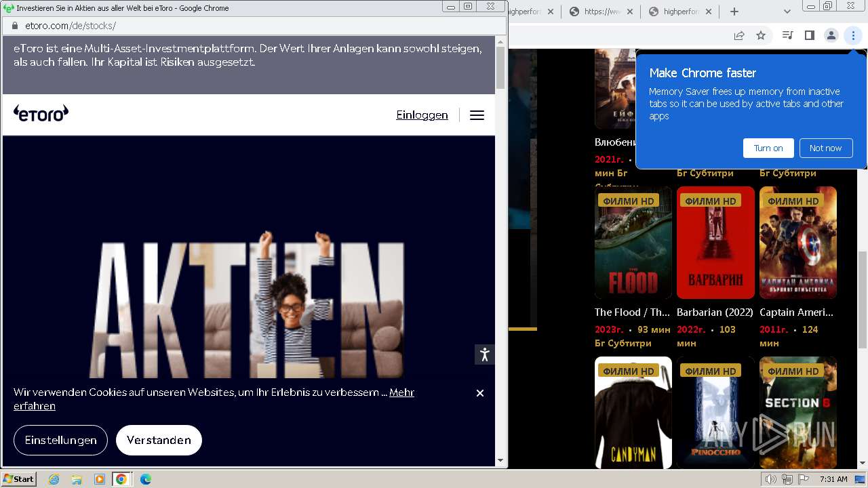The height and width of the screenshot is (488, 868).
Task: Close the https://ww tab
Action: pos(629,12)
